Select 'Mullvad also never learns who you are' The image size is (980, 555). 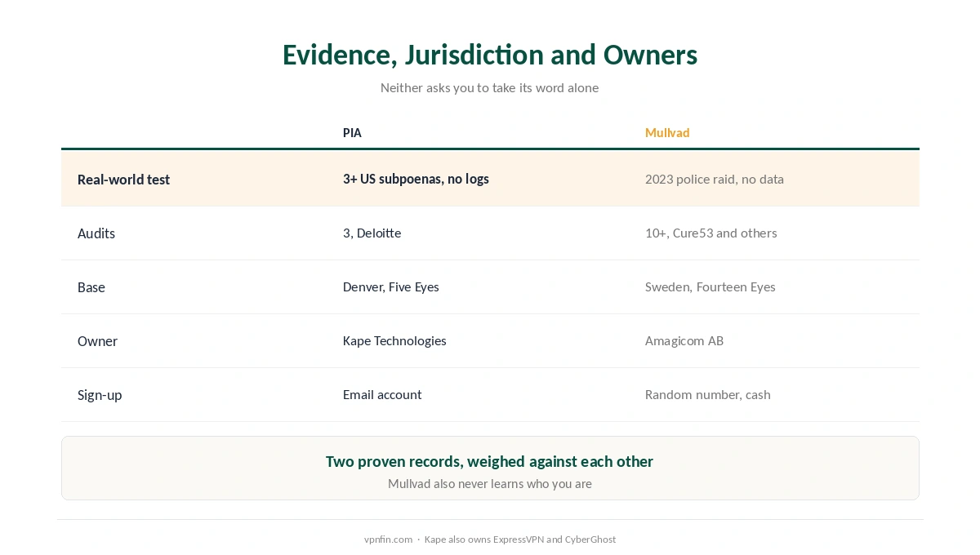tap(490, 484)
